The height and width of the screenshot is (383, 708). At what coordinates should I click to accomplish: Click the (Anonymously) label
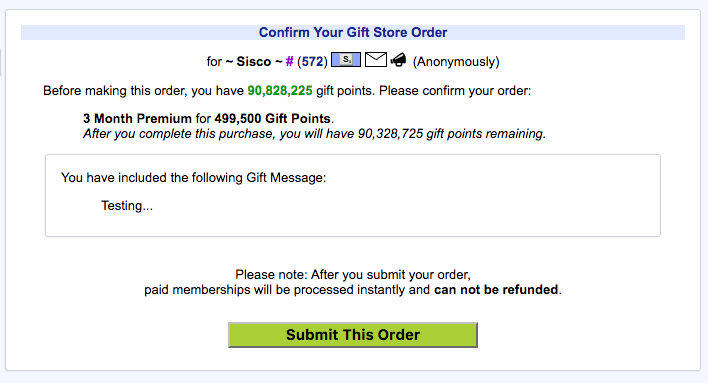click(x=456, y=61)
